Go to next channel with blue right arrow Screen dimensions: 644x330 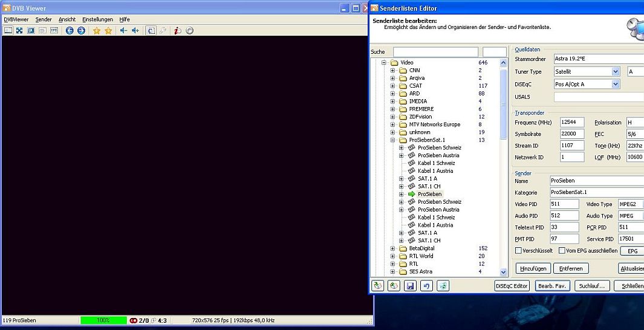[x=81, y=30]
